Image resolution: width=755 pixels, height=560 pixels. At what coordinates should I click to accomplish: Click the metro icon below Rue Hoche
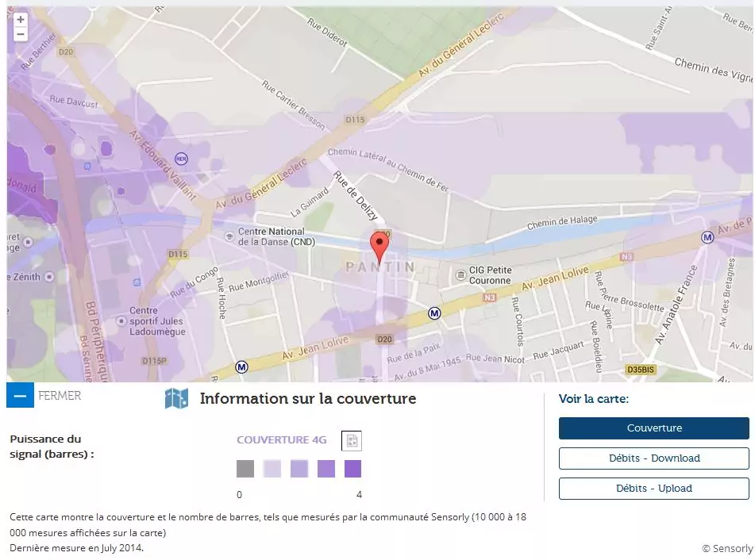pyautogui.click(x=242, y=367)
